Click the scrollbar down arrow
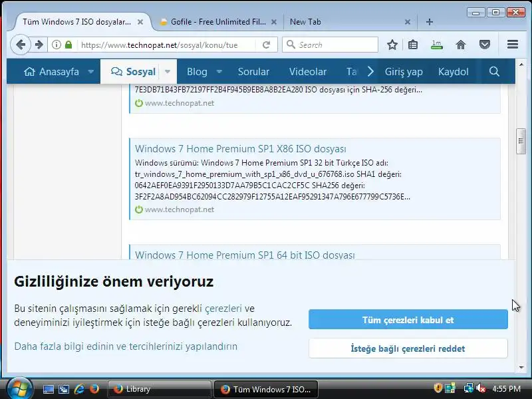The image size is (532, 399). pos(521,368)
